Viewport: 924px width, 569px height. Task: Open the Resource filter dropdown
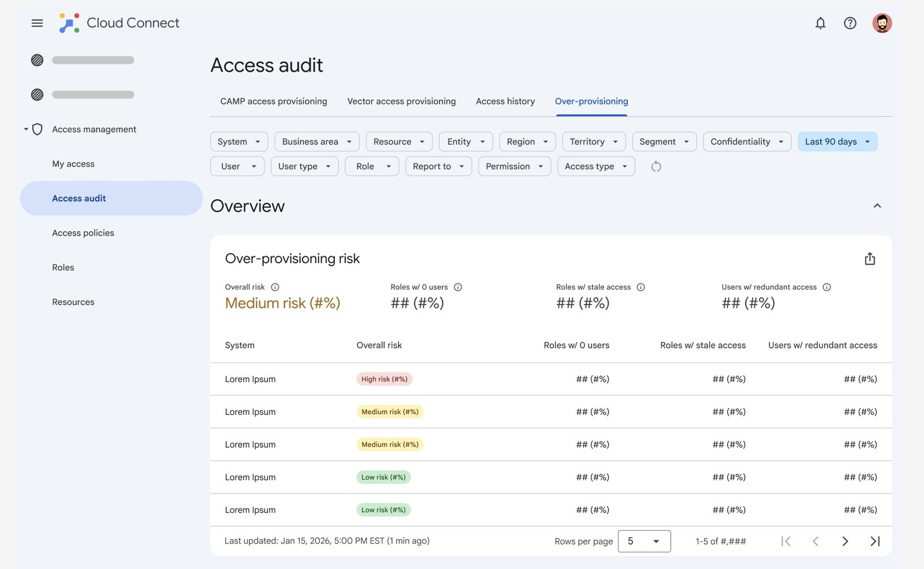coord(399,141)
